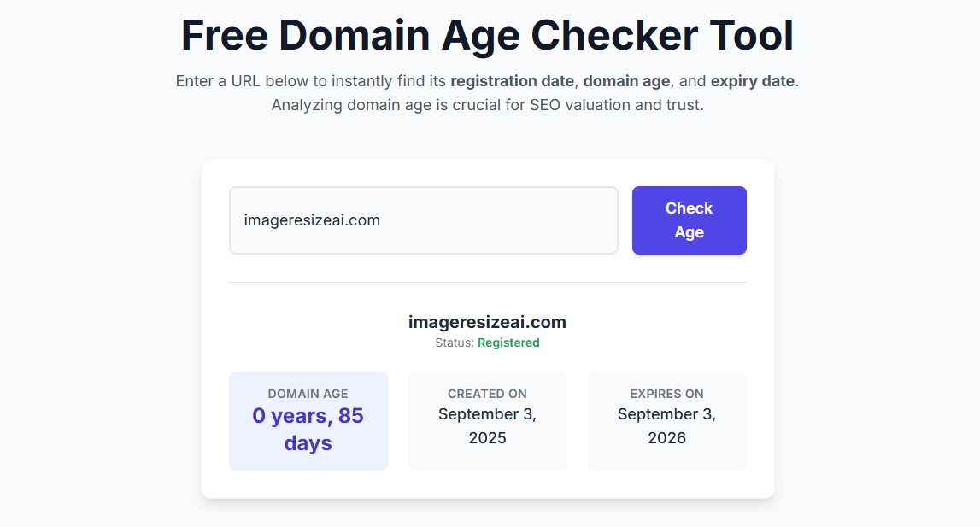
Task: Click the CREATED ON card header label
Action: click(487, 394)
